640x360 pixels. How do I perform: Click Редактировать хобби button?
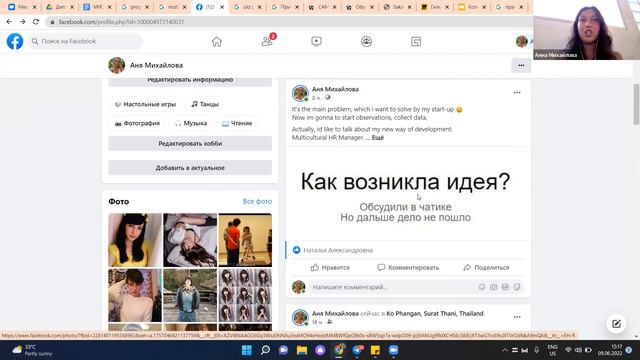pyautogui.click(x=190, y=144)
